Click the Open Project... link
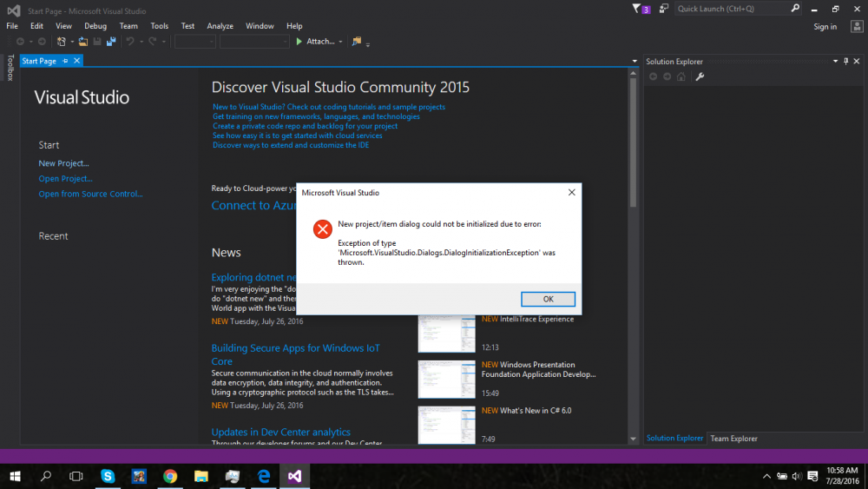Viewport: 868px width, 489px height. click(65, 178)
